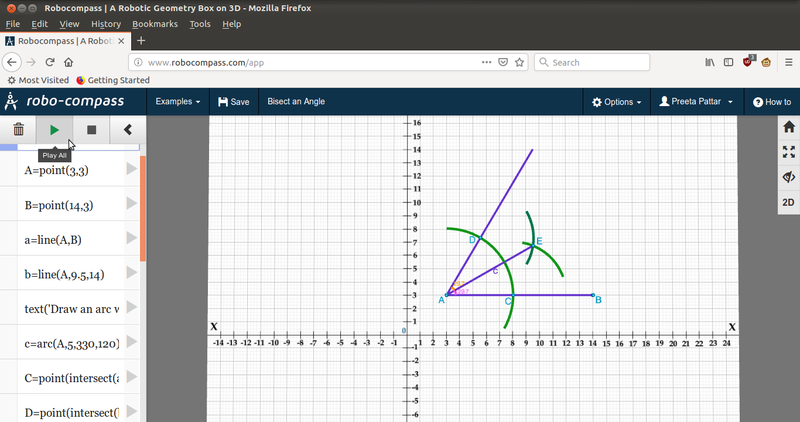Open the Examples dropdown
Viewport: 800px width, 422px height.
tap(178, 102)
